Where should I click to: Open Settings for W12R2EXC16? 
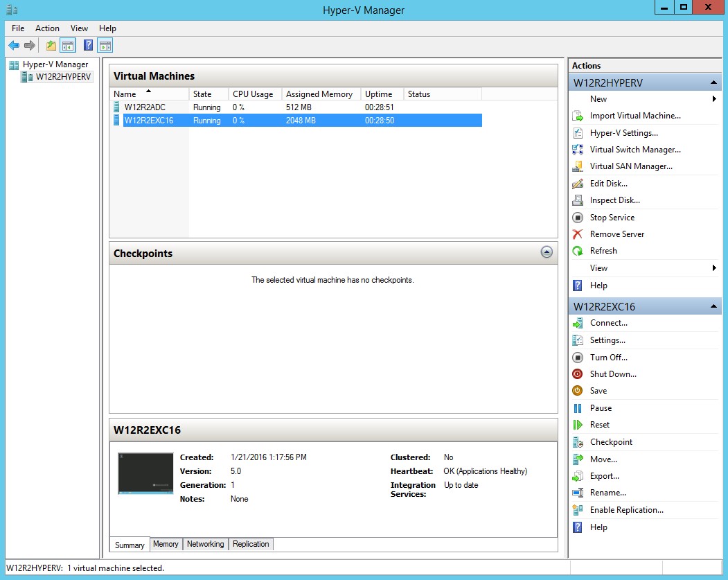(607, 340)
